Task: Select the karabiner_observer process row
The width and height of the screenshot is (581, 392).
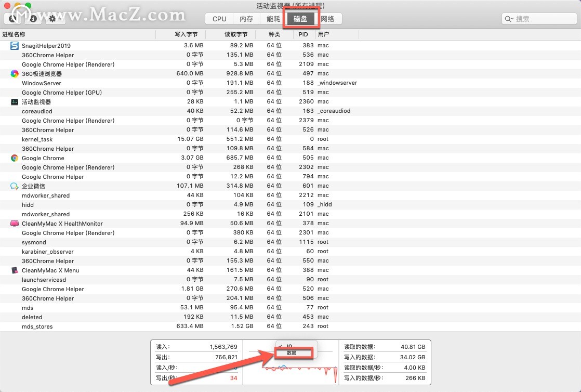Action: tap(290, 252)
